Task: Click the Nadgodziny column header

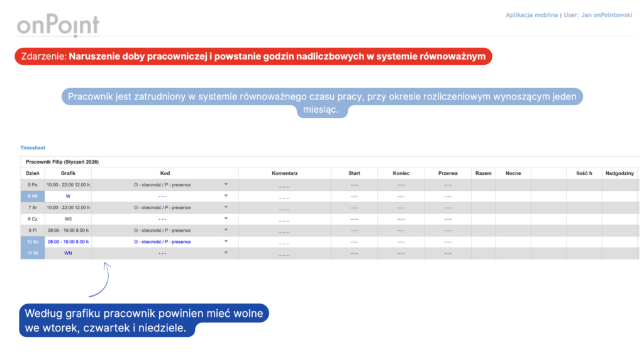Action: (619, 173)
